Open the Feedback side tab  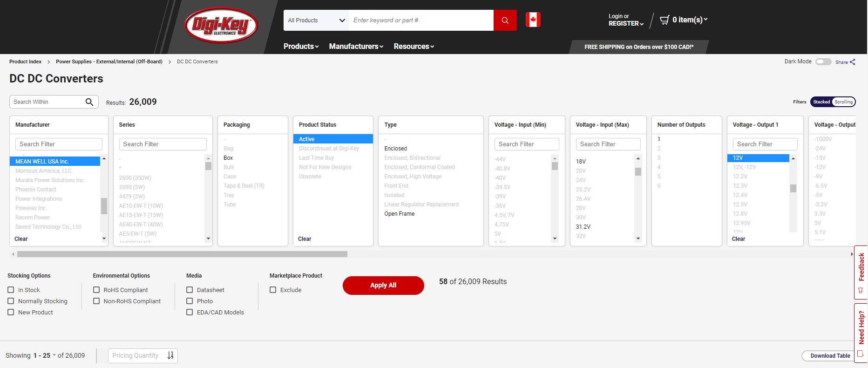(861, 272)
